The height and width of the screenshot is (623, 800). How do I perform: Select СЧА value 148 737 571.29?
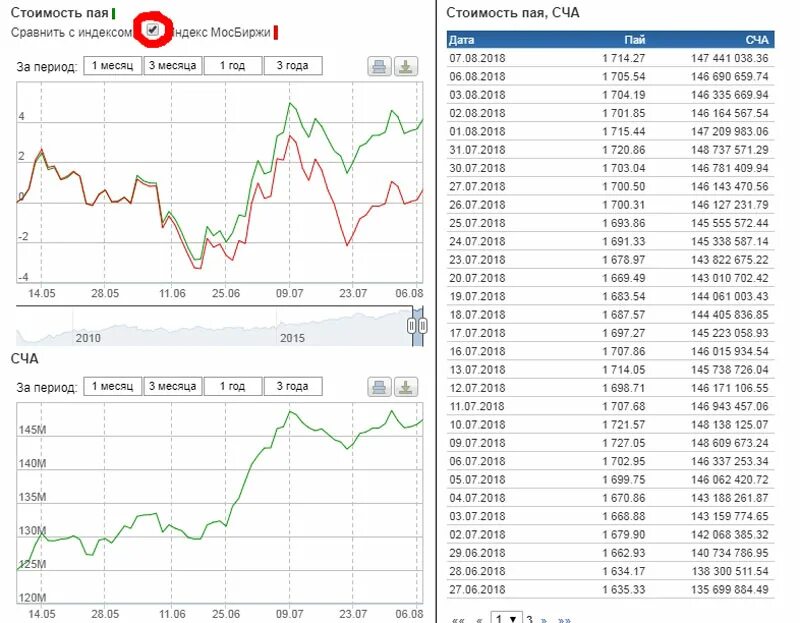click(x=730, y=150)
